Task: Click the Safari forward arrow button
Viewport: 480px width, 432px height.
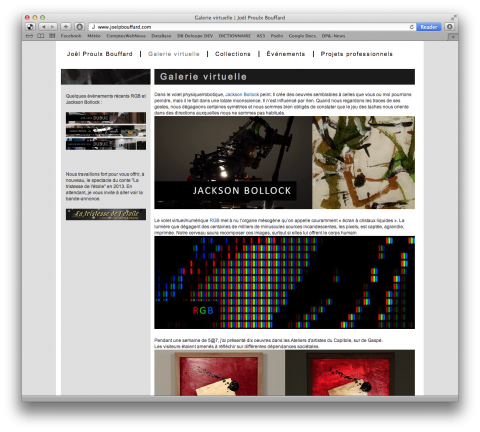Action: [x=53, y=27]
